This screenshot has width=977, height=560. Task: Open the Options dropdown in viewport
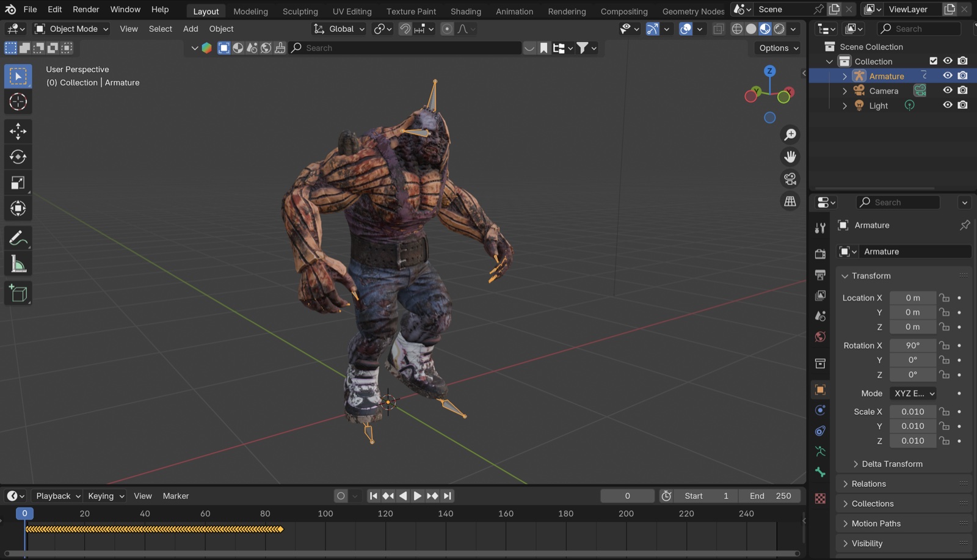tap(779, 48)
